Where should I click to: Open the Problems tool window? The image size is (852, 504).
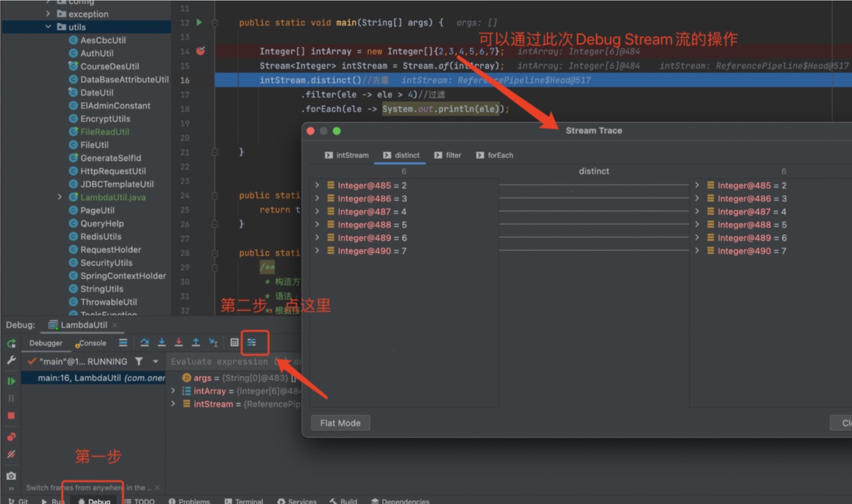tap(189, 501)
